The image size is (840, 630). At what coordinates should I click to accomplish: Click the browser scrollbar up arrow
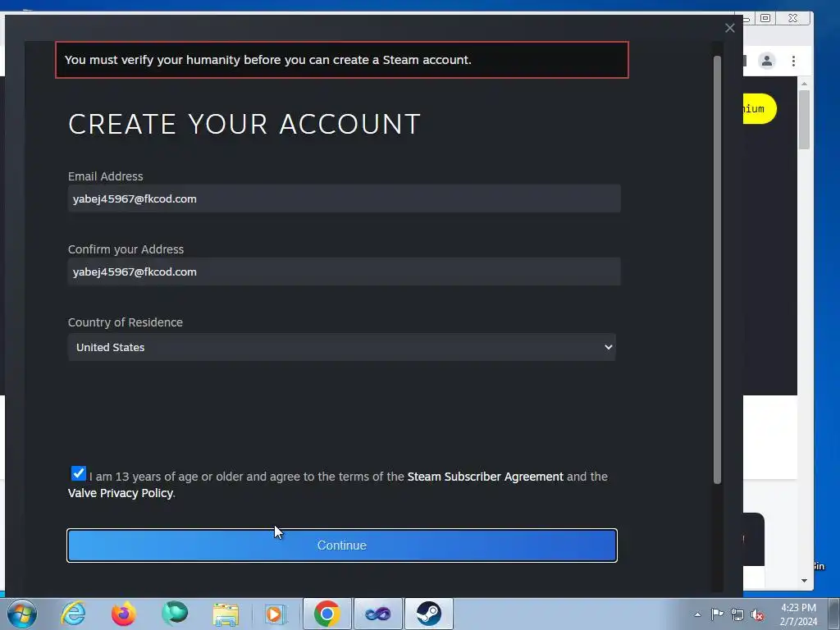click(x=804, y=84)
